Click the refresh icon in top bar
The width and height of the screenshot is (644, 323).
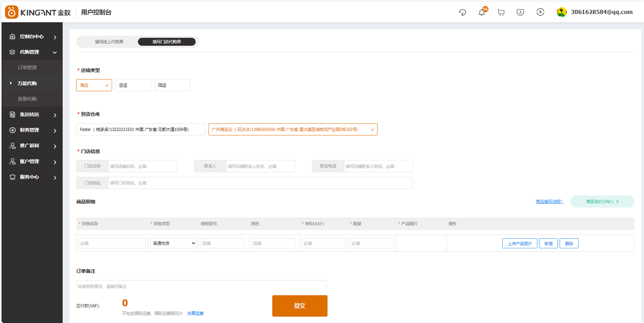463,12
